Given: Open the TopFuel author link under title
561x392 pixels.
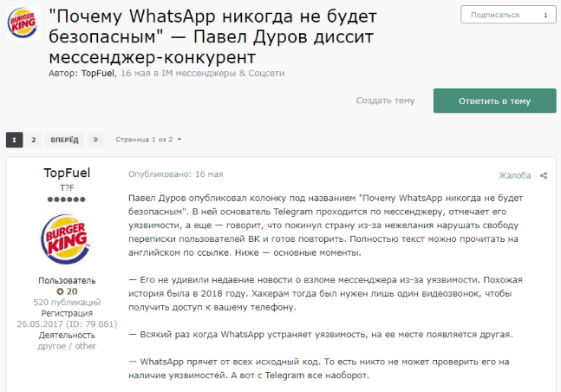Looking at the screenshot, I should tap(97, 74).
